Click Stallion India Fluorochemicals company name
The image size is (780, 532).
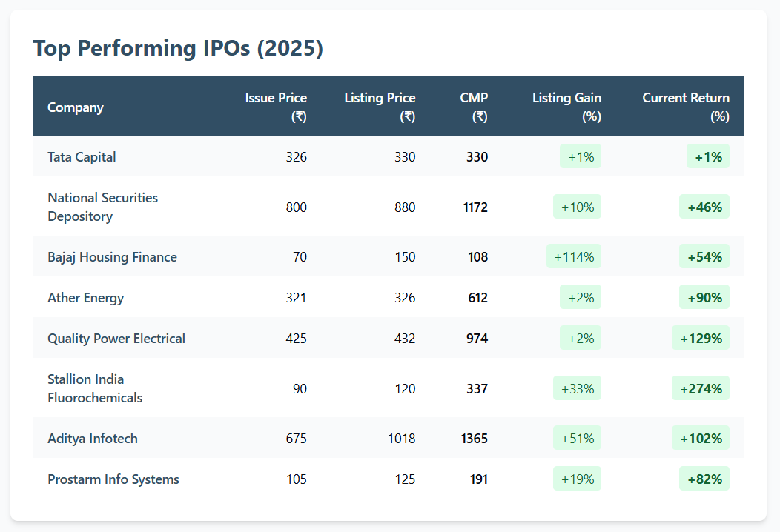pyautogui.click(x=95, y=389)
